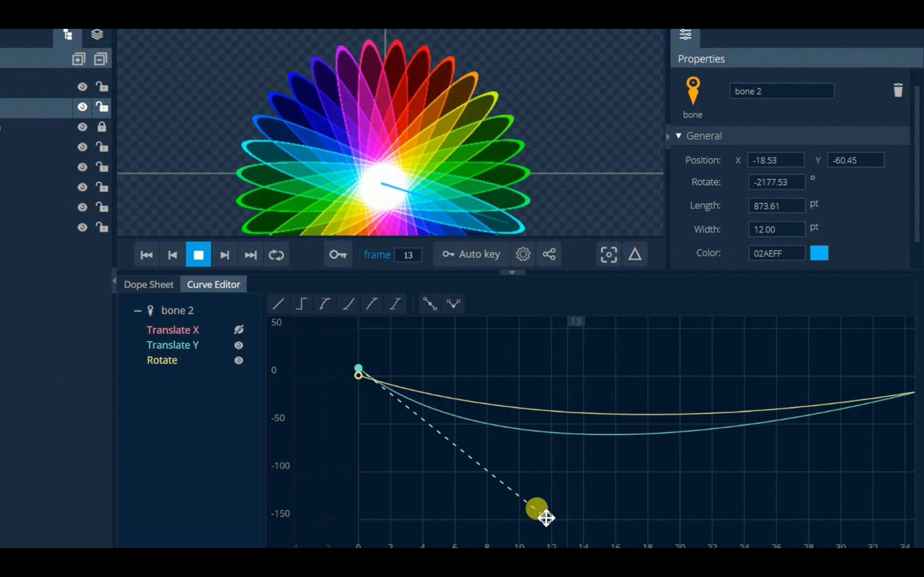The height and width of the screenshot is (577, 924).
Task: Click the expand all tree icon
Action: pos(78,59)
